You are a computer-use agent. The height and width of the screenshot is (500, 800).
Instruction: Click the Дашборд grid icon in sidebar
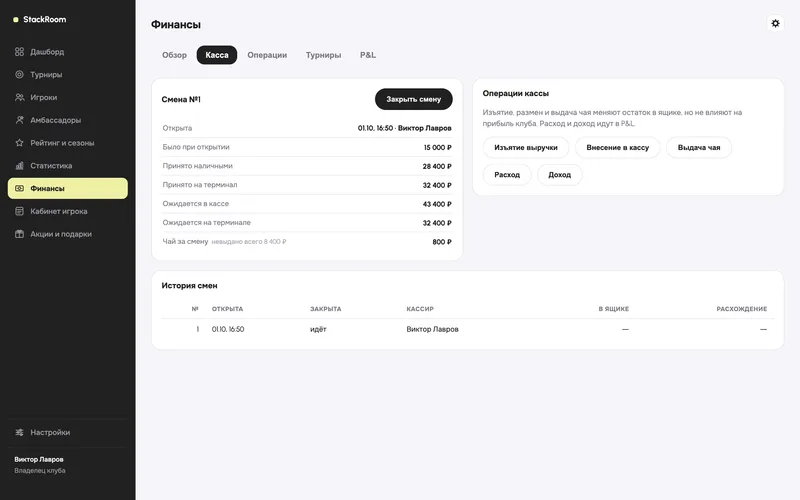point(19,52)
